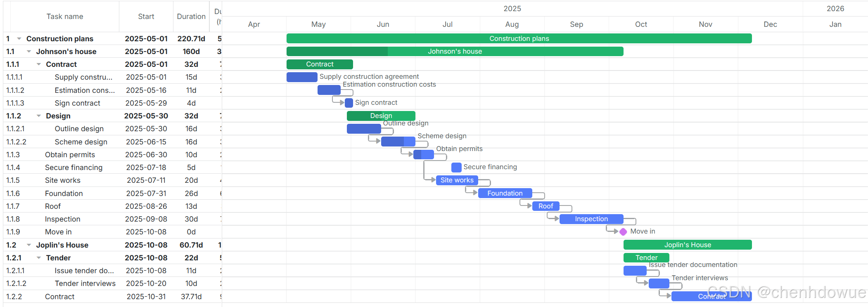Collapse the Contract 1.1.1 group arrow
This screenshot has width=868, height=307.
click(x=39, y=64)
